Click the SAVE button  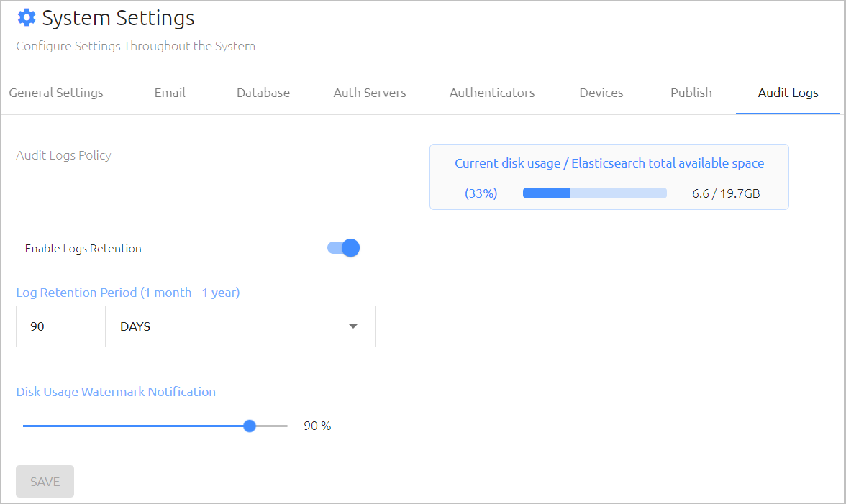[45, 482]
